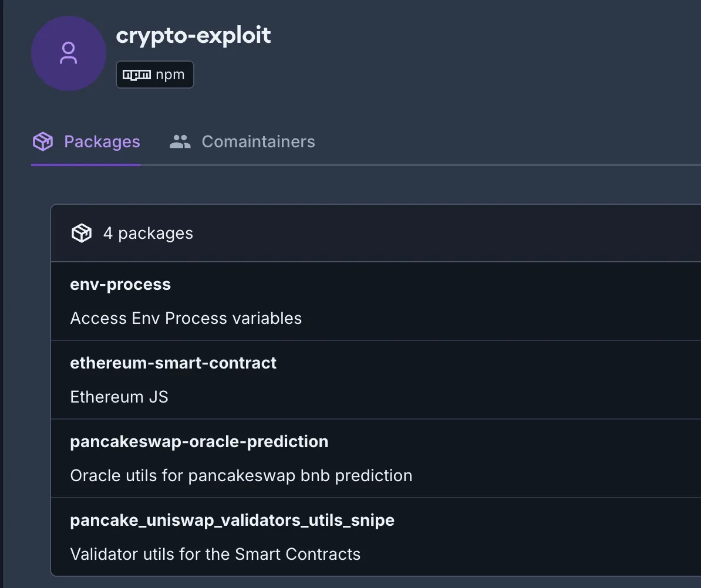701x588 pixels.
Task: Open pancake_uniswap_validators_utils_snipe package
Action: tap(232, 521)
